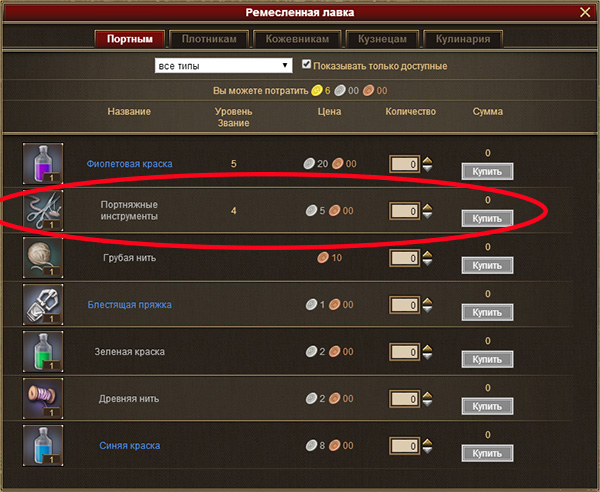Click quantity field for Зеленая краска
The height and width of the screenshot is (492, 600).
[x=404, y=352]
